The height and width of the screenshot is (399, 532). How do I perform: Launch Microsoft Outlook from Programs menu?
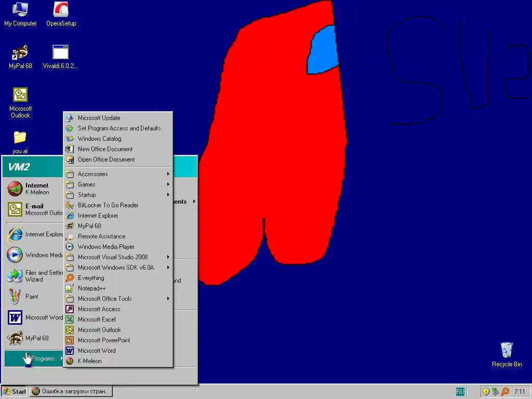tap(118, 330)
